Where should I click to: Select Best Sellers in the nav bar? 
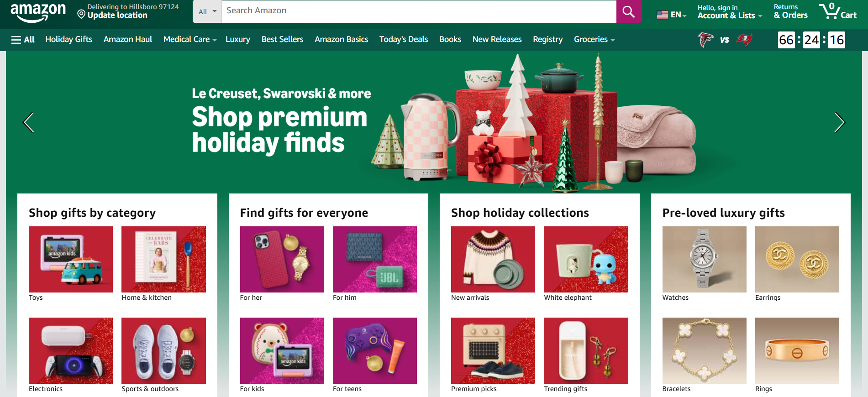tap(282, 40)
